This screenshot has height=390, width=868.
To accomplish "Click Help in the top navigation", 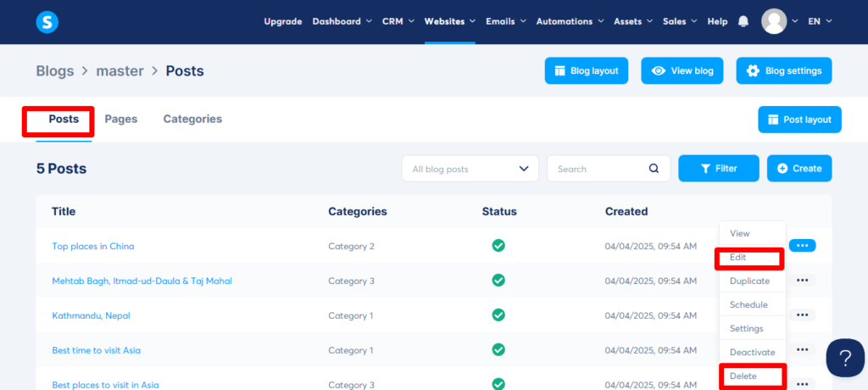I will pyautogui.click(x=717, y=21).
